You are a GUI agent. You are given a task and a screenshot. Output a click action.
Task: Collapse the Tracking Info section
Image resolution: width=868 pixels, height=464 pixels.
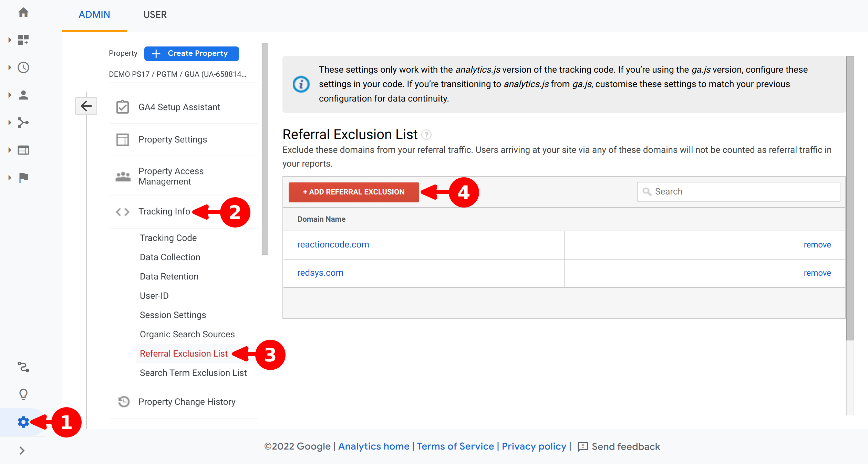coord(164,211)
